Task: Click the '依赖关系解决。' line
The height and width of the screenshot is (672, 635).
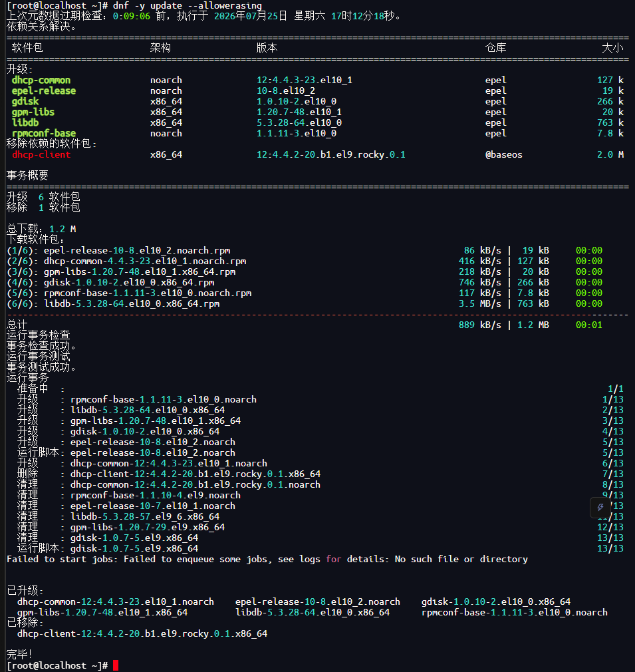Action: pyautogui.click(x=41, y=27)
